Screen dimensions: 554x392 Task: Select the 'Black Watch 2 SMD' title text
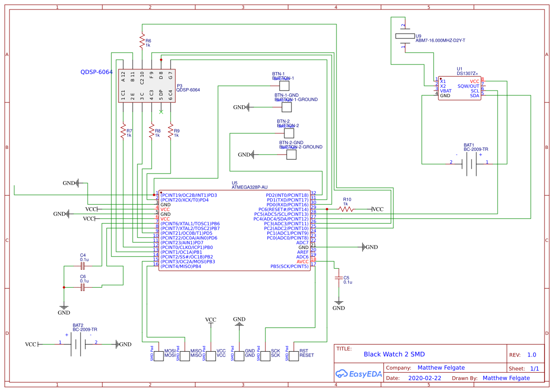pos(394,354)
